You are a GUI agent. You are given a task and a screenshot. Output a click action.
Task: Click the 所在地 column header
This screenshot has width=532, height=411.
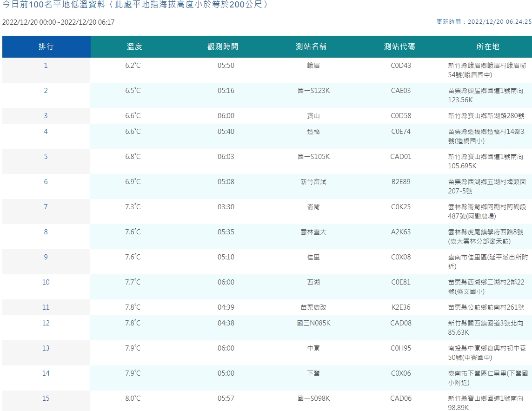tap(487, 46)
